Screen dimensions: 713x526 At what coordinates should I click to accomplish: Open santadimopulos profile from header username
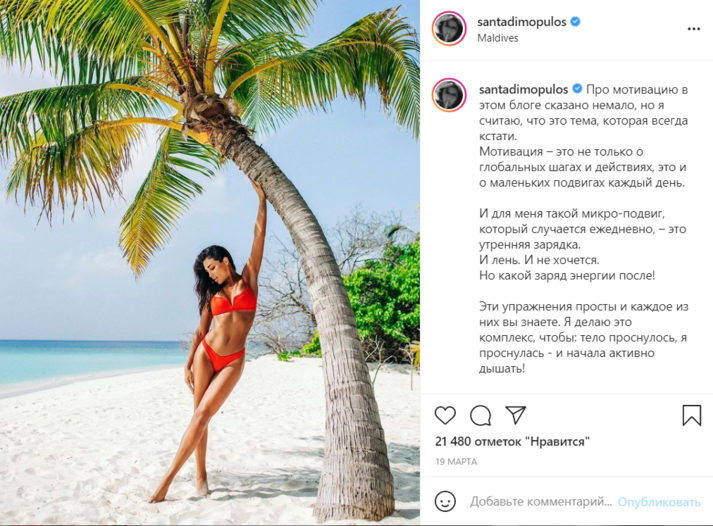(522, 22)
